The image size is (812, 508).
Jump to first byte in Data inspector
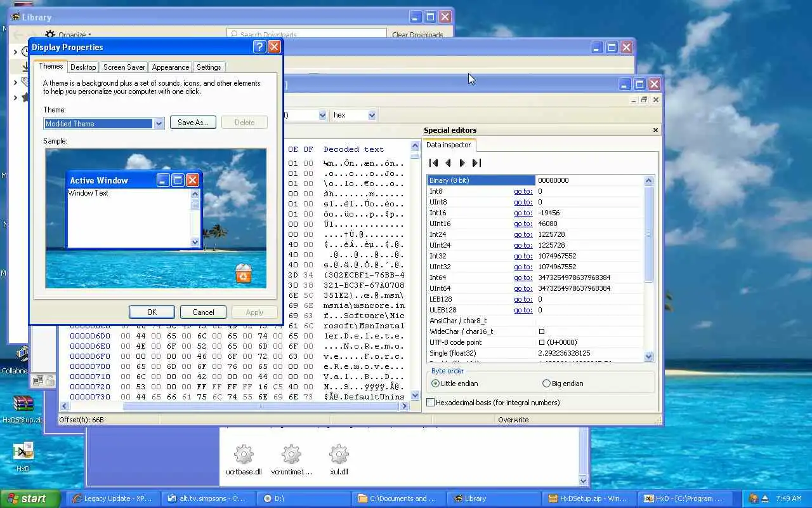click(x=434, y=163)
